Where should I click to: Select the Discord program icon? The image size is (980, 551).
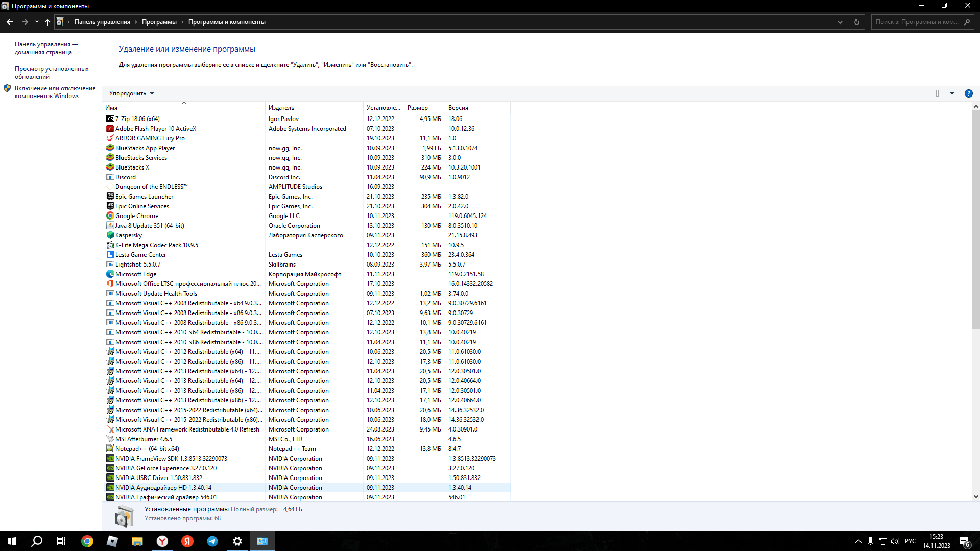110,177
